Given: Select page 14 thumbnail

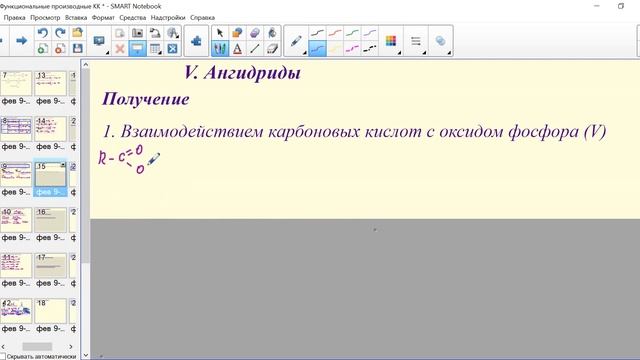Looking at the screenshot, I should pos(50,129).
